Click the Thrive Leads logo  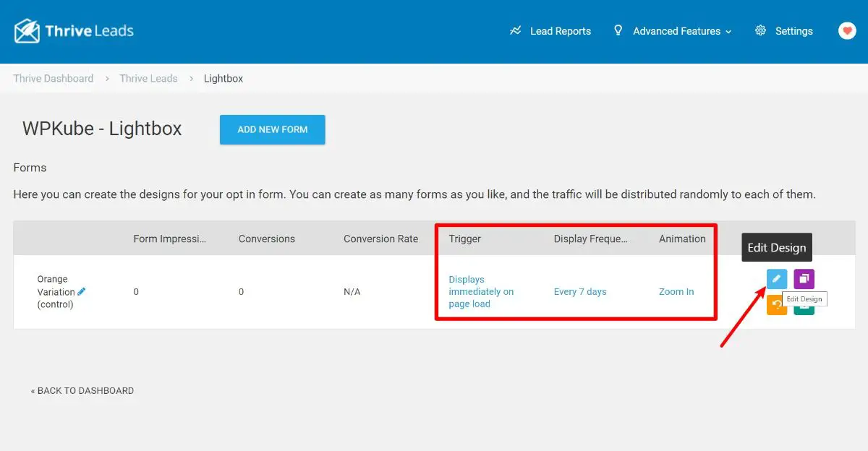[74, 31]
